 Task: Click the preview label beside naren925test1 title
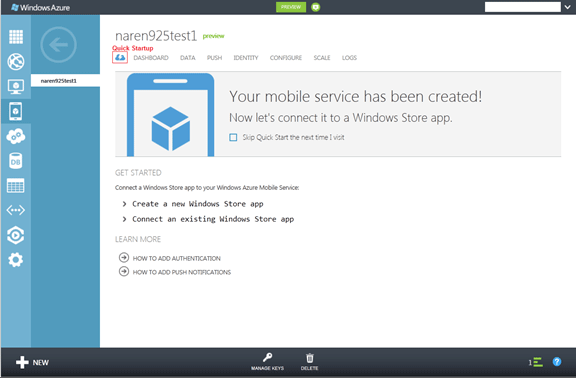click(x=213, y=36)
